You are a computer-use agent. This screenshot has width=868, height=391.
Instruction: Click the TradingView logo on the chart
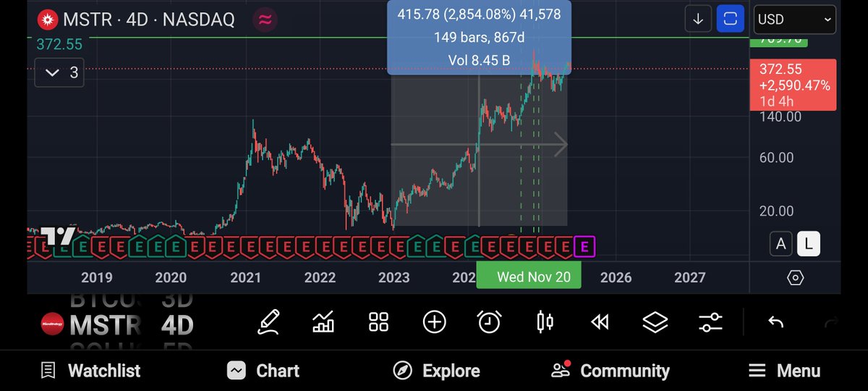(58, 235)
